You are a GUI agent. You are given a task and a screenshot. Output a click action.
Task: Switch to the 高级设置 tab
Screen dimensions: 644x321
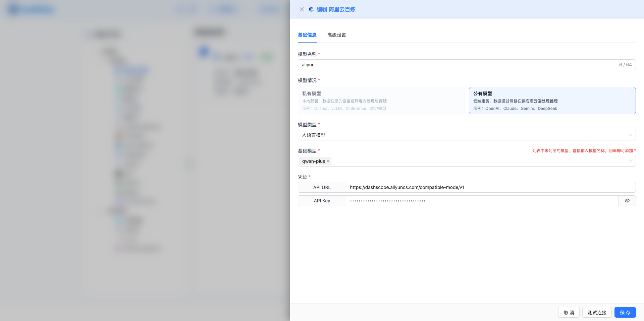(336, 35)
